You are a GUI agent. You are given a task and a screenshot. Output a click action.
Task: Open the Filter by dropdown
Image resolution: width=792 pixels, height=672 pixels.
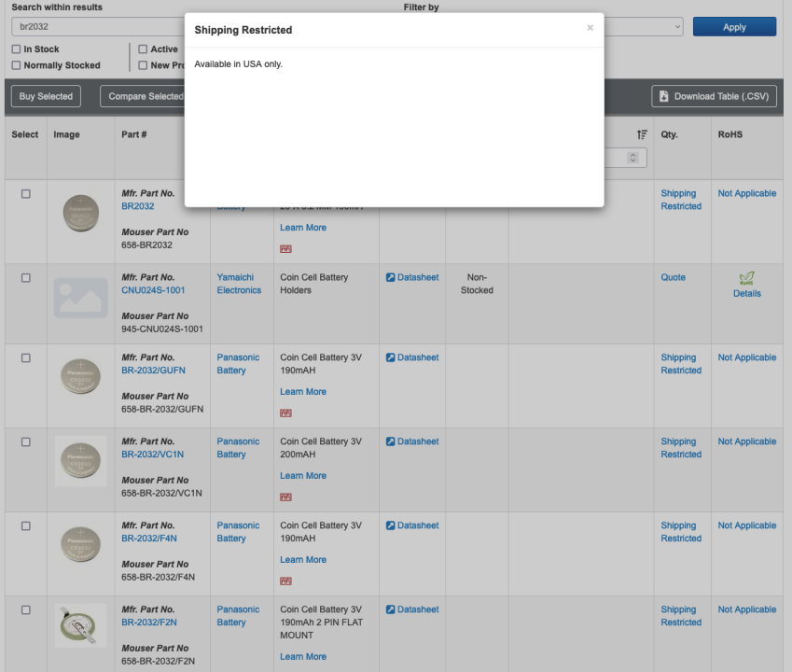pos(644,27)
